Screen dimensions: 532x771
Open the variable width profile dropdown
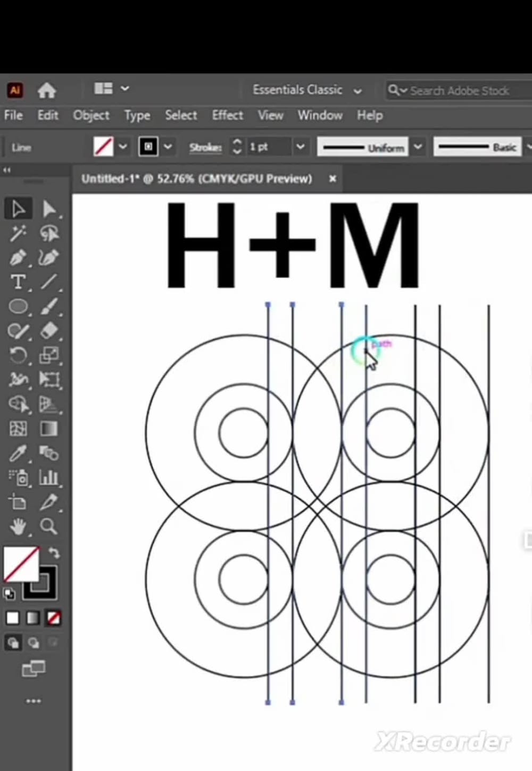(418, 147)
